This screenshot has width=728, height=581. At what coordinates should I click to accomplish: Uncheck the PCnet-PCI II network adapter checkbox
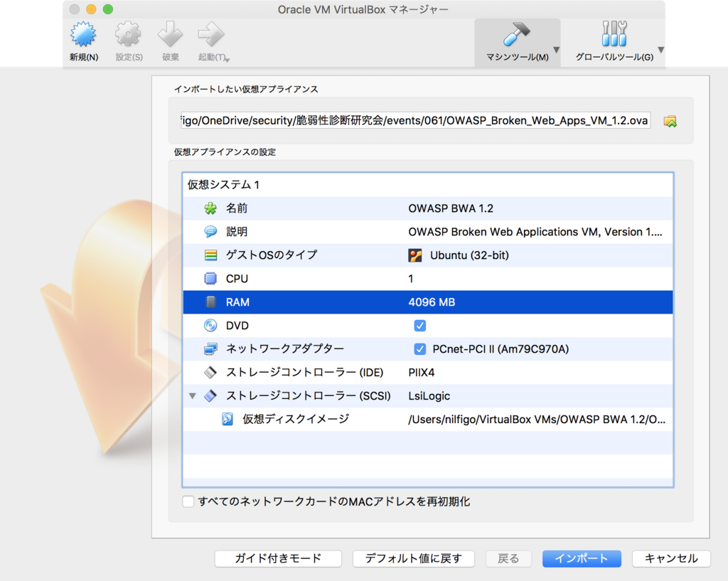pyautogui.click(x=419, y=348)
